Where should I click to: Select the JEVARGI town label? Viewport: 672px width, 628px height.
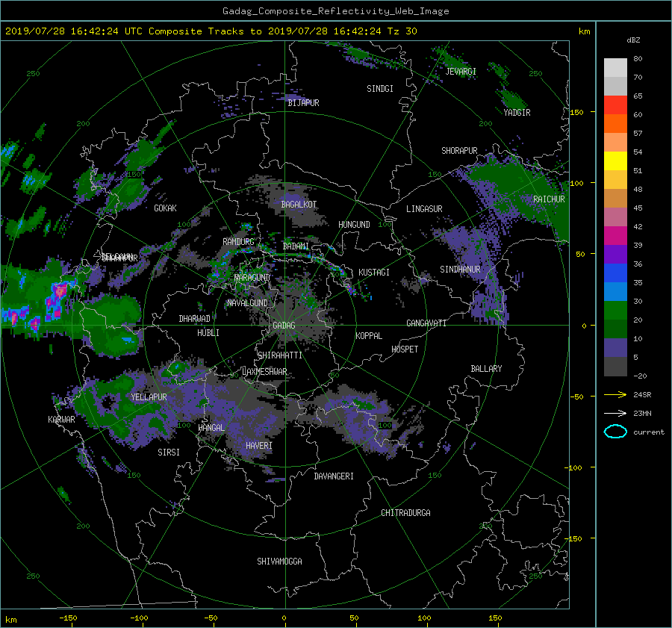(x=461, y=72)
